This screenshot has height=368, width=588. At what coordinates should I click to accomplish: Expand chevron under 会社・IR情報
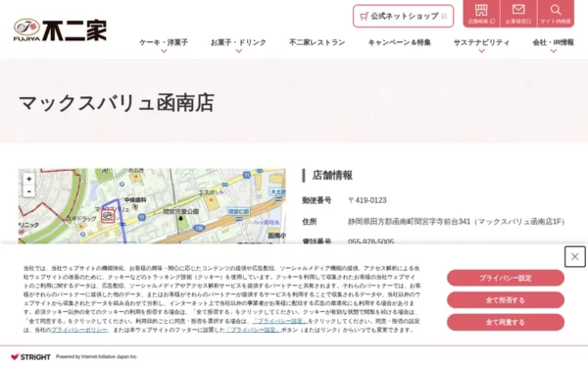pos(553,51)
